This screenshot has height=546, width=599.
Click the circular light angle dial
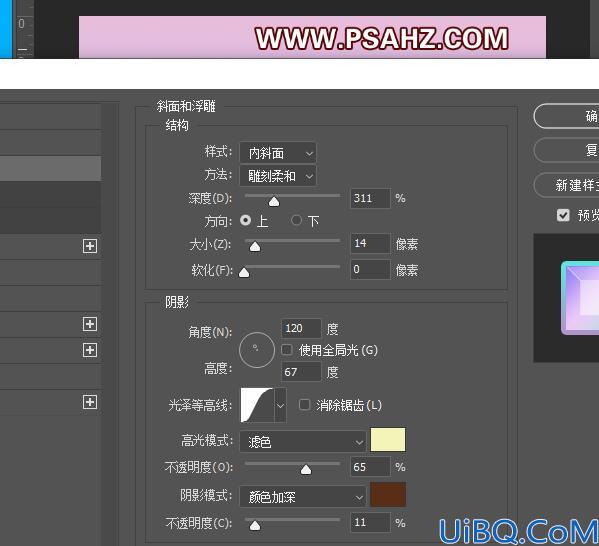pos(257,350)
